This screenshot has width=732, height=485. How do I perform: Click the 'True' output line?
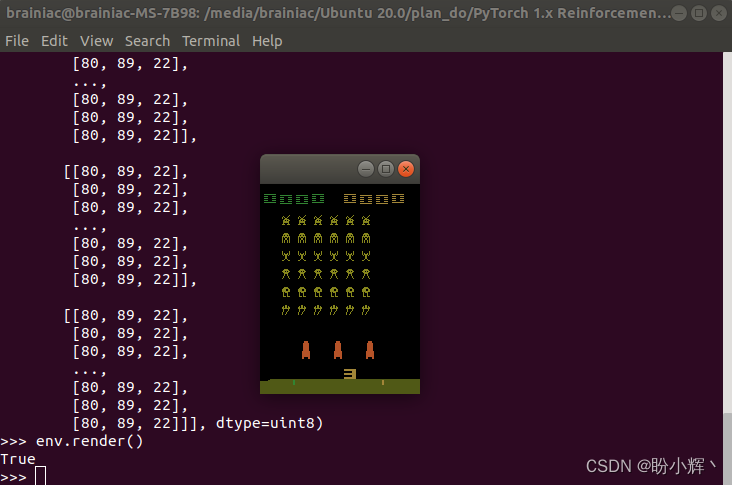[x=18, y=459]
